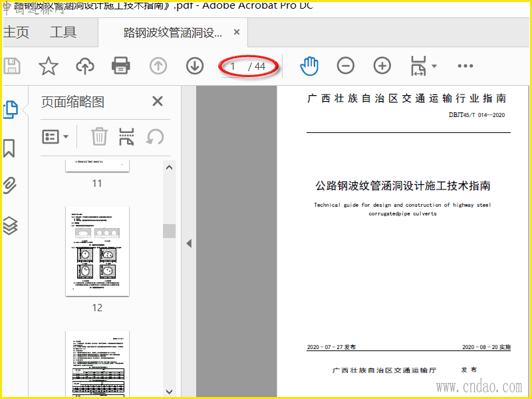The width and height of the screenshot is (532, 399).
Task: Click the thumbnail scrollbar down arrow
Action: (170, 392)
